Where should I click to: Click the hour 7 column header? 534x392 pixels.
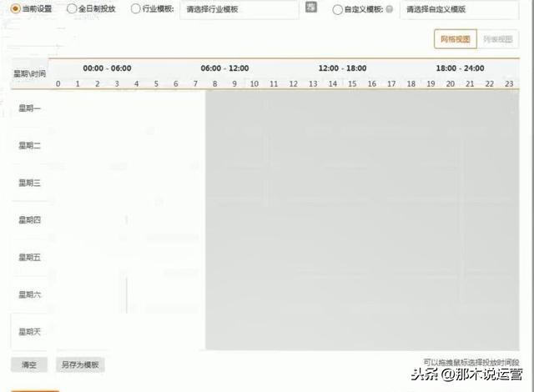(195, 83)
